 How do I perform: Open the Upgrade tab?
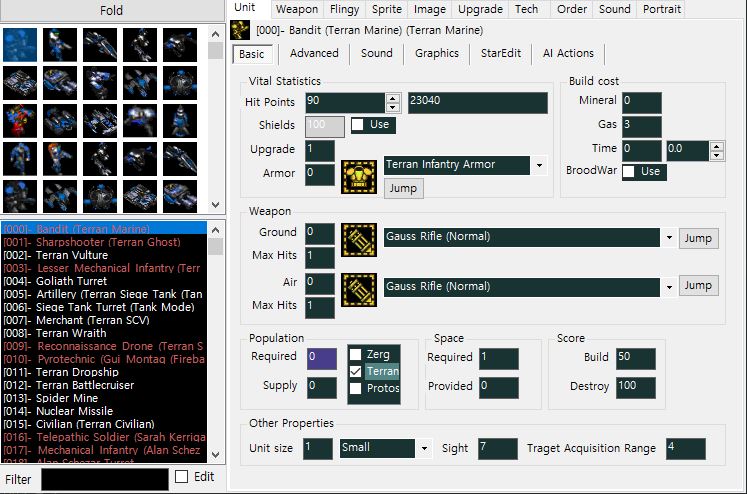[x=480, y=9]
